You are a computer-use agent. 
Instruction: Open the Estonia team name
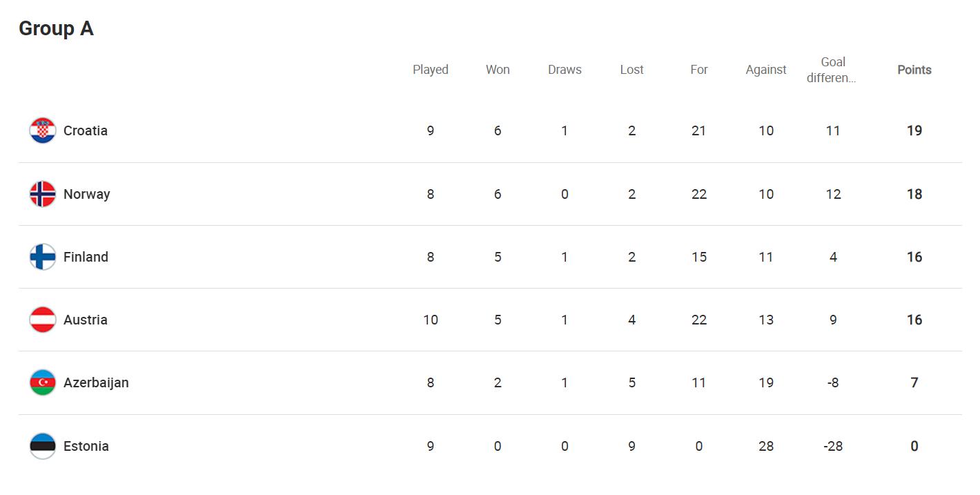(86, 446)
